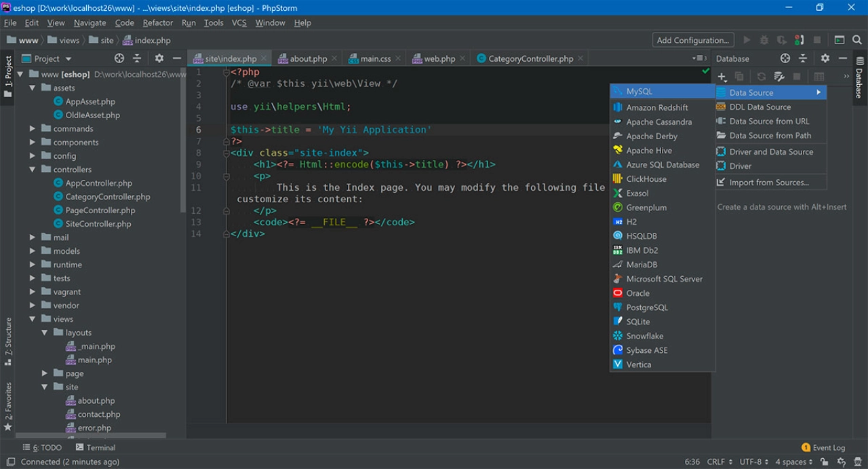868x469 pixels.
Task: Collapse all icon in Database panel header
Action: coord(803,58)
